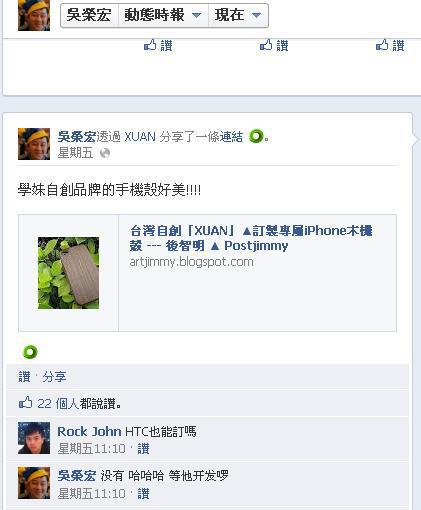Open Rock John's profile name link
Viewport: 421px width, 510px height.
(89, 432)
